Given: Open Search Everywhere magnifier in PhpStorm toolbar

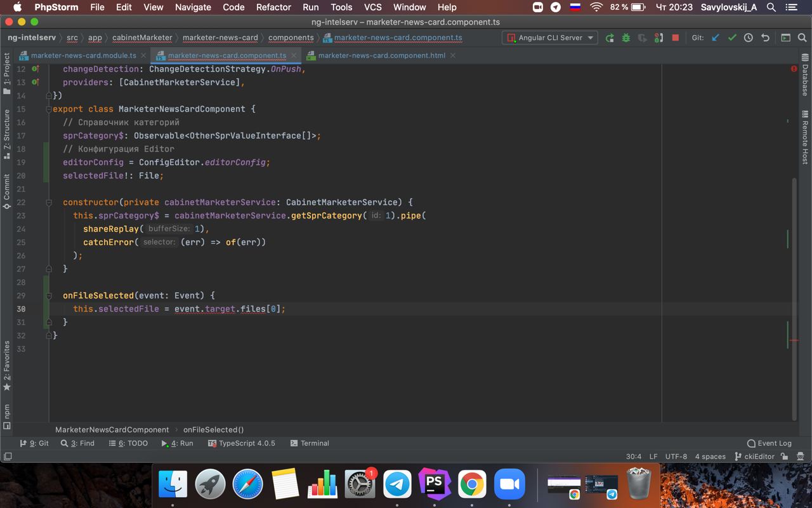Looking at the screenshot, I should (802, 37).
